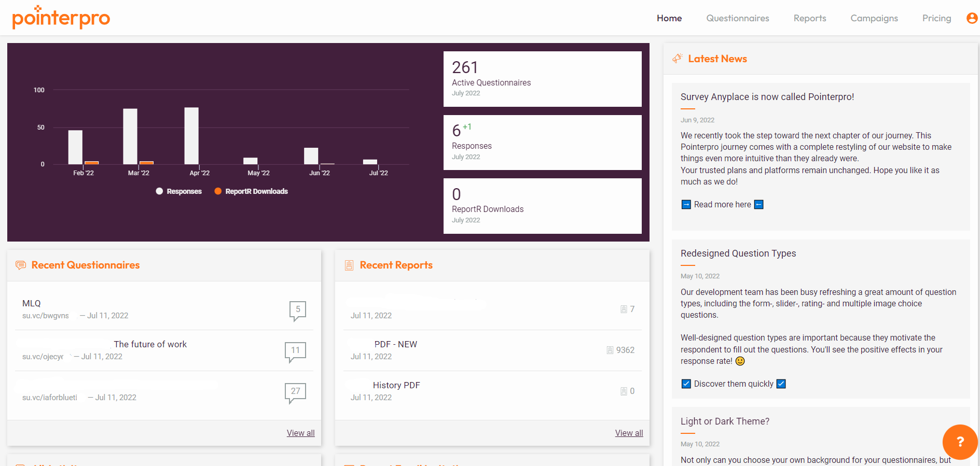This screenshot has height=466, width=980.
Task: Open the pointerpro logo home link
Action: coord(61,18)
